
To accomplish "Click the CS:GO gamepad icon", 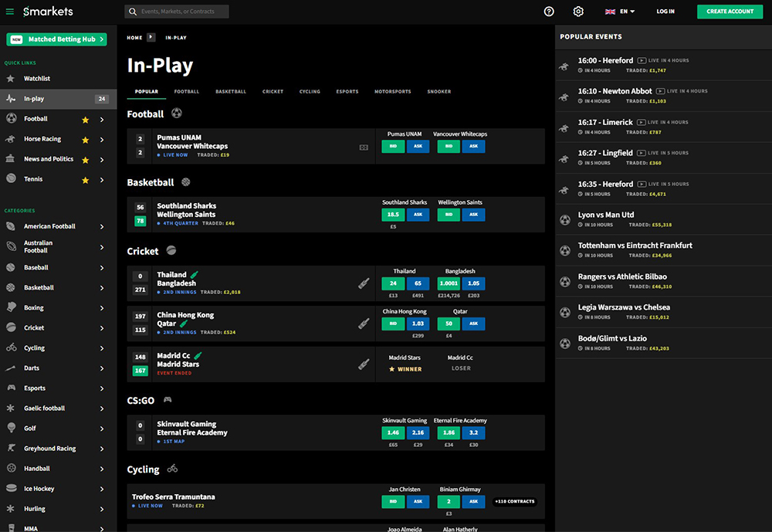I will point(168,399).
